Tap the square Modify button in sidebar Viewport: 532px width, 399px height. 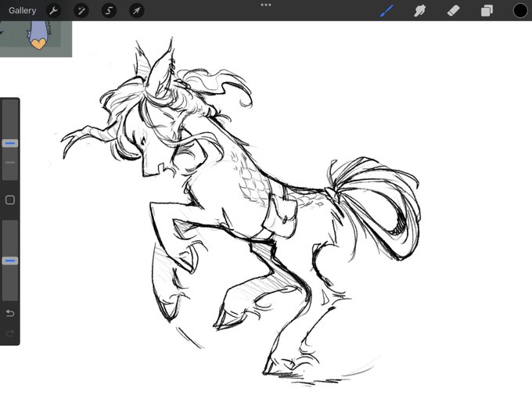[x=10, y=200]
